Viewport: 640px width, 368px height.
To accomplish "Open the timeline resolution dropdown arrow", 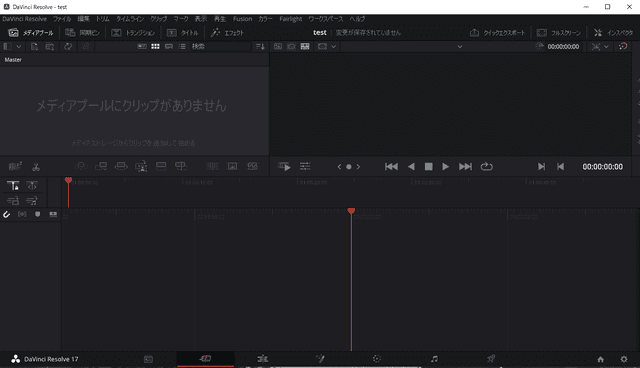I will tap(333, 47).
